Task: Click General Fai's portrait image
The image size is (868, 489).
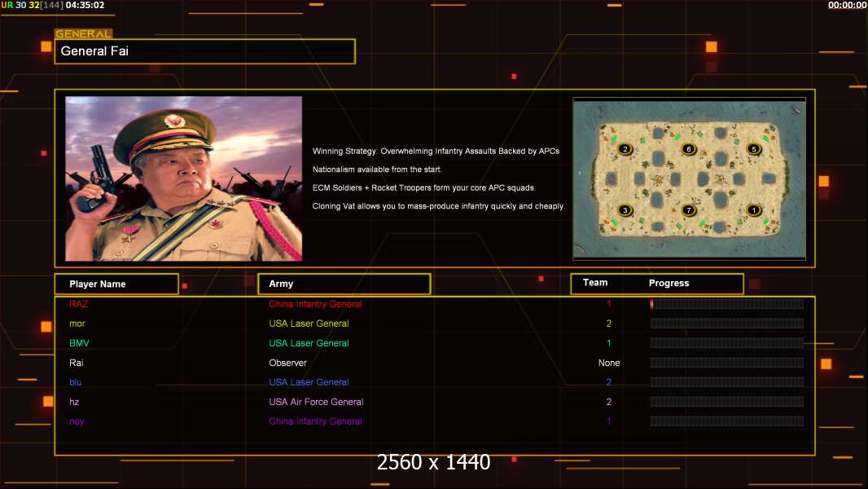Action: (x=183, y=178)
